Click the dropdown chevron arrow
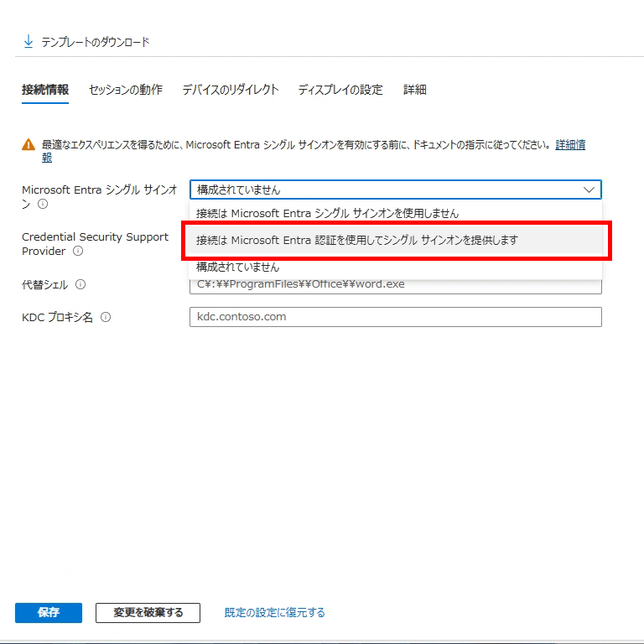Viewport: 644px width, 644px height. tap(589, 190)
